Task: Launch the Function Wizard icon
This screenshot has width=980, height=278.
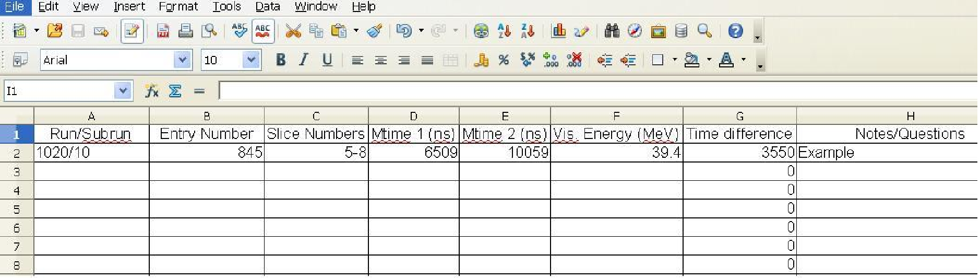Action: point(151,91)
